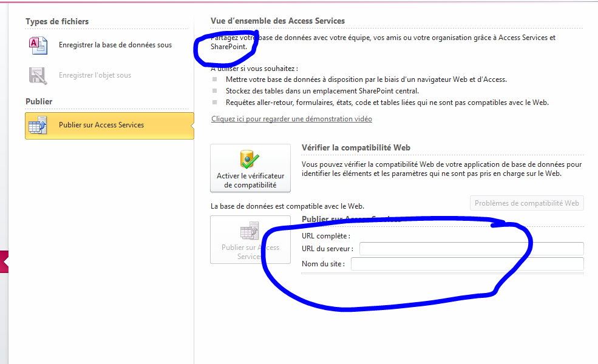This screenshot has width=598, height=364.
Task: Click the 'Publier' section heading
Action: [39, 101]
